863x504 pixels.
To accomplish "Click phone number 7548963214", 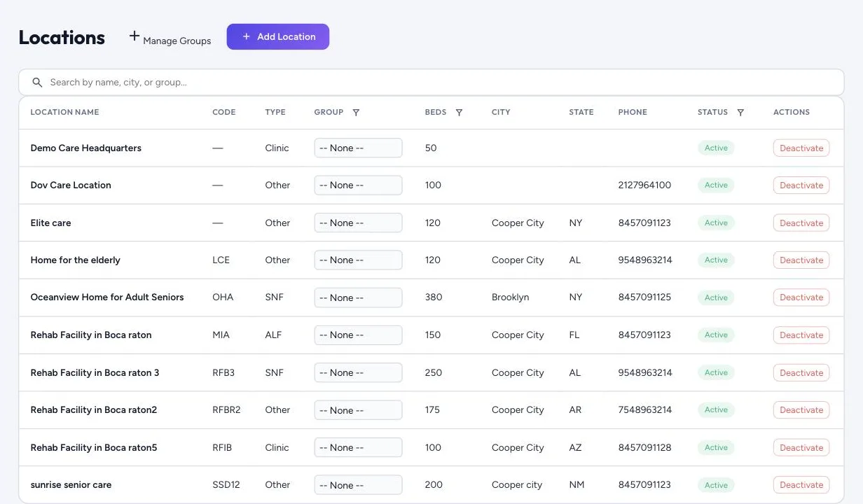I will [x=645, y=410].
